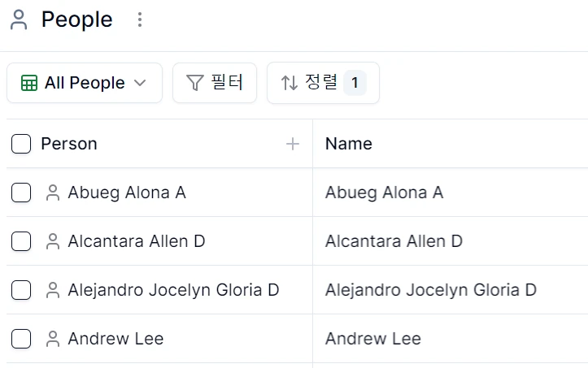Click the green table icon in All People
The width and height of the screenshot is (588, 368).
coord(29,83)
